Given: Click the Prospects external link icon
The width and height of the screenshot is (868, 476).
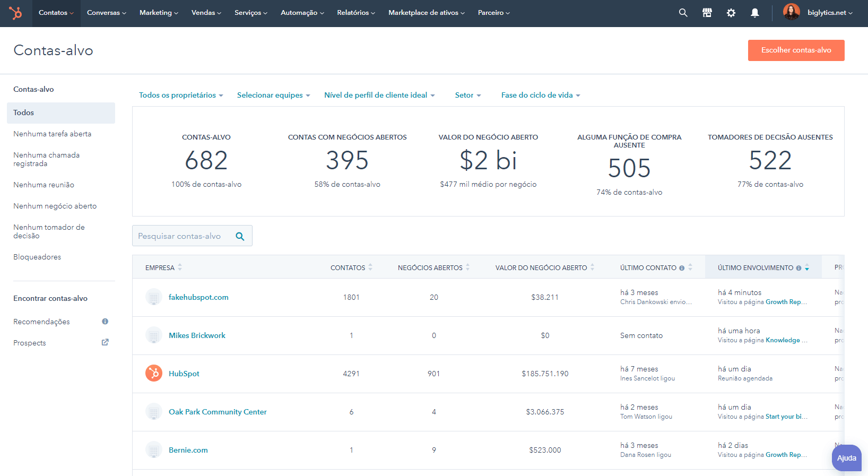Looking at the screenshot, I should point(105,343).
